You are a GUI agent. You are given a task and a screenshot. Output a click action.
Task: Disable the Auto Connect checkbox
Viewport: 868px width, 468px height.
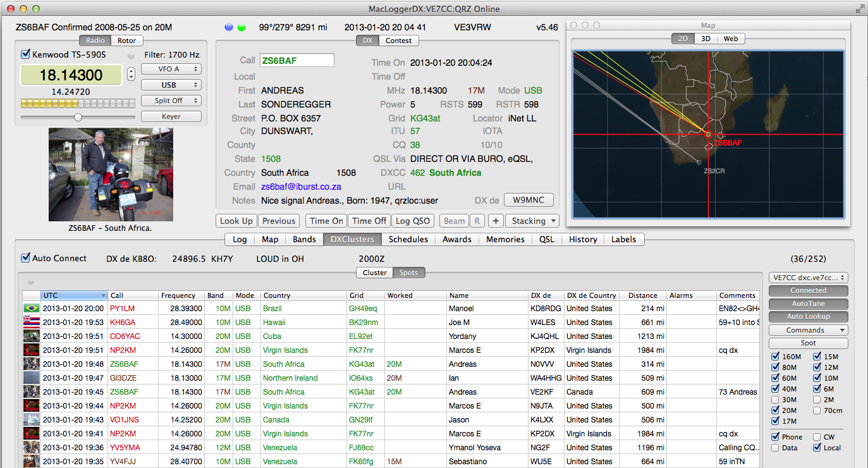[x=26, y=258]
